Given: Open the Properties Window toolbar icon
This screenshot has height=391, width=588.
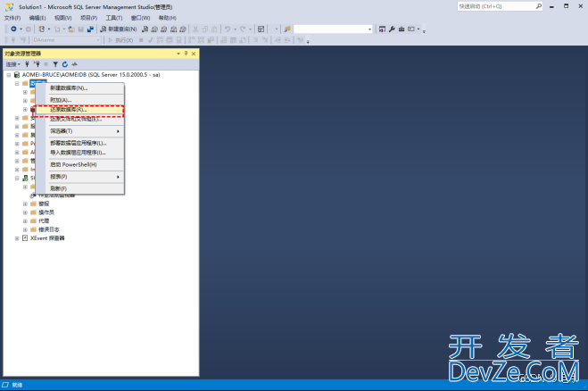Looking at the screenshot, I should (382, 29).
